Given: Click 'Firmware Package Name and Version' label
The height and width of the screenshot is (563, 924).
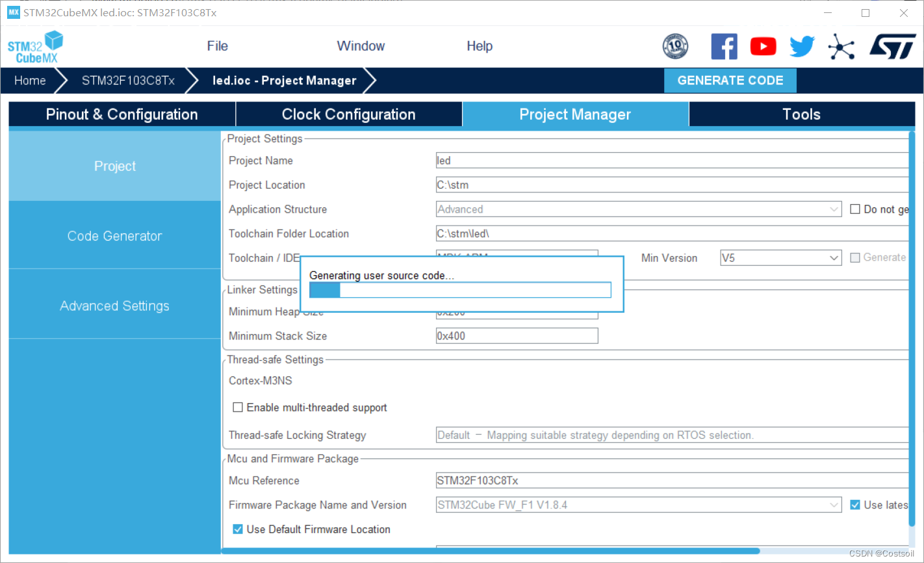Looking at the screenshot, I should coord(318,505).
